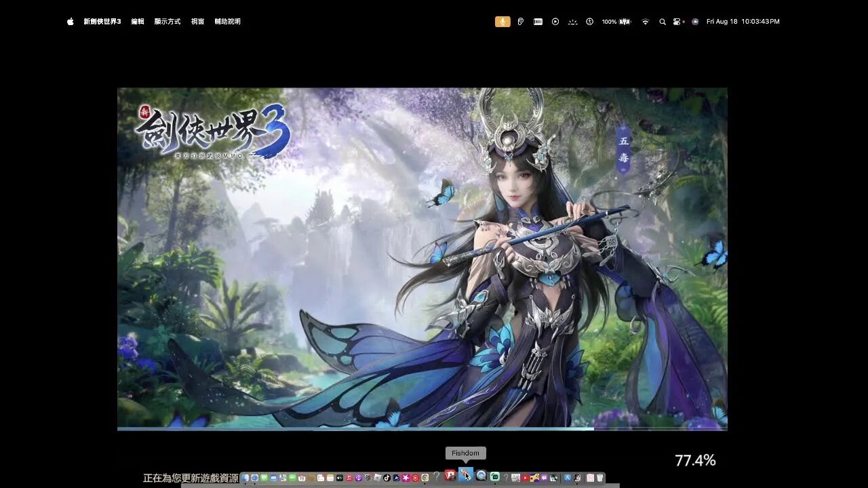Click the 劍俠世界3 game logo
Image resolution: width=868 pixels, height=488 pixels.
[x=213, y=131]
